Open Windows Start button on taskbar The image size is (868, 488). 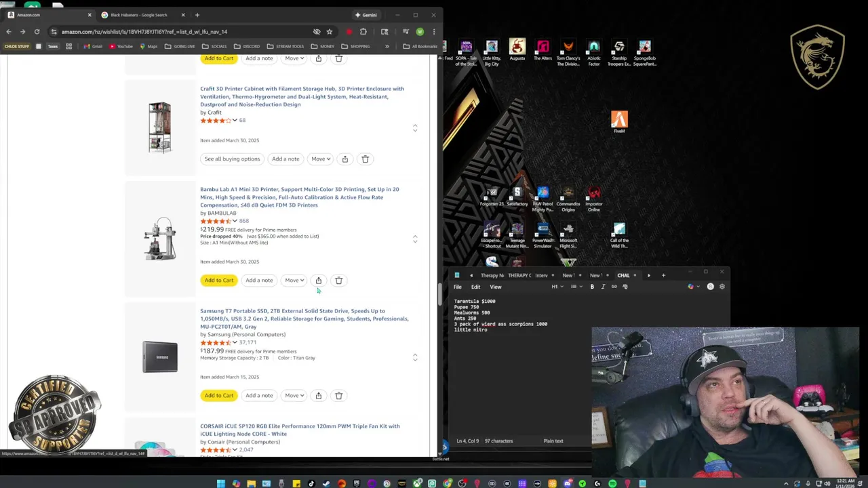tap(220, 483)
